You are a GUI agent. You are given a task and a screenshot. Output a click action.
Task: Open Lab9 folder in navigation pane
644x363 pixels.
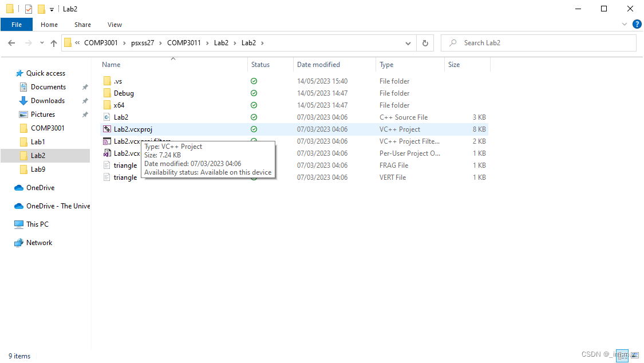(x=38, y=169)
